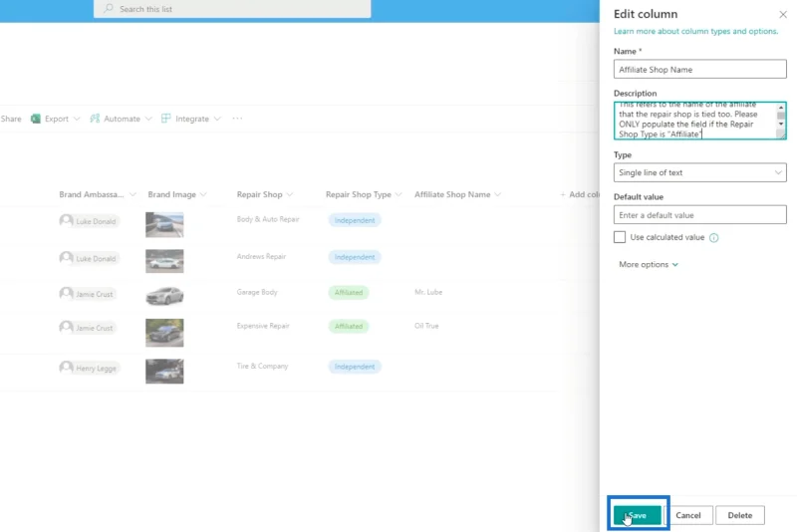
Task: Close the Edit column panel
Action: click(x=783, y=14)
